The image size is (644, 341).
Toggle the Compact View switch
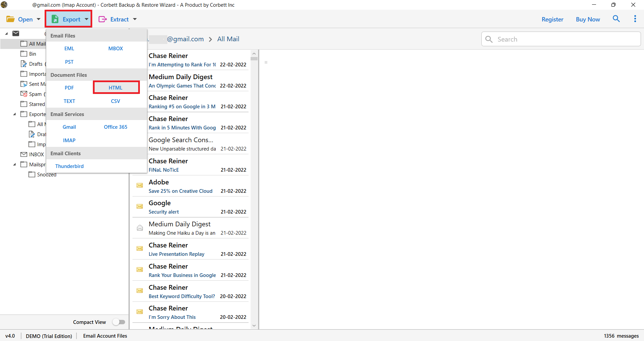[x=119, y=322]
